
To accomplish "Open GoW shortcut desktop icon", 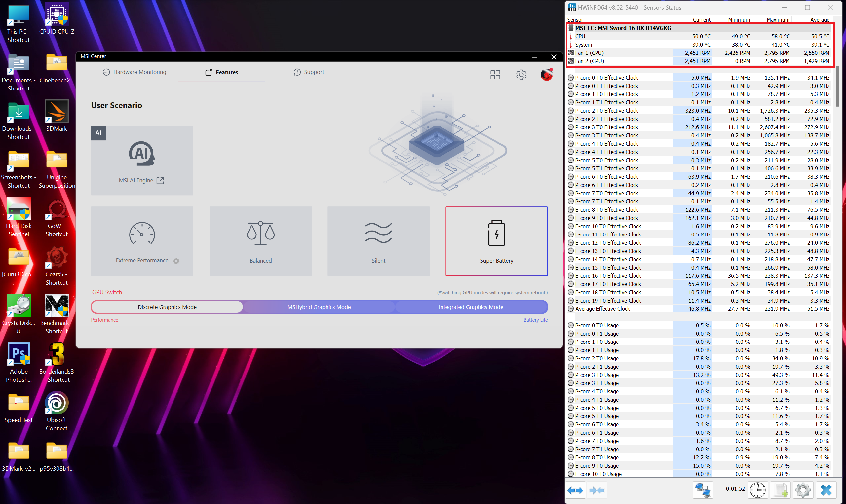I will (x=57, y=217).
